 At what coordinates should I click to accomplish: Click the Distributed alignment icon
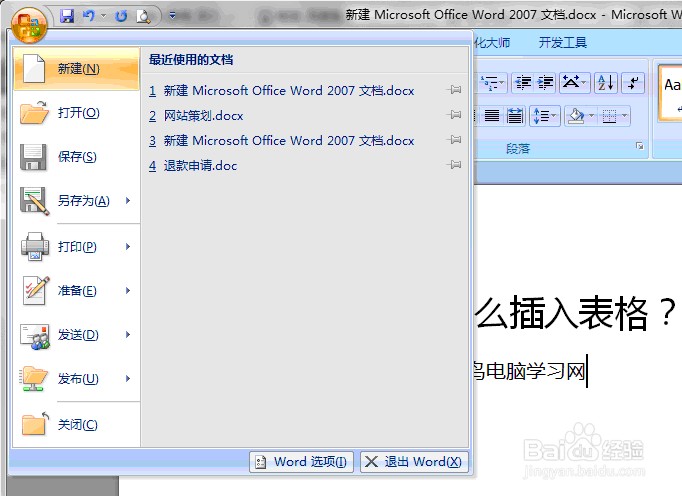pos(515,116)
